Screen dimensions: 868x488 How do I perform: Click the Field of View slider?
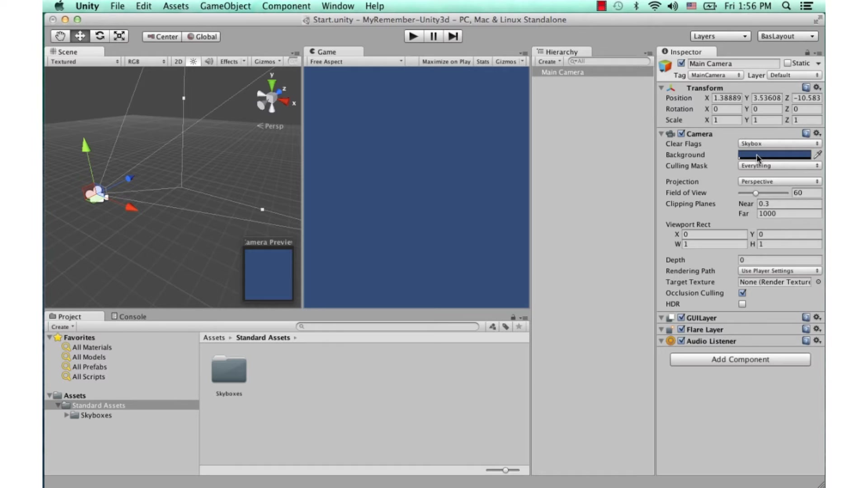point(763,193)
